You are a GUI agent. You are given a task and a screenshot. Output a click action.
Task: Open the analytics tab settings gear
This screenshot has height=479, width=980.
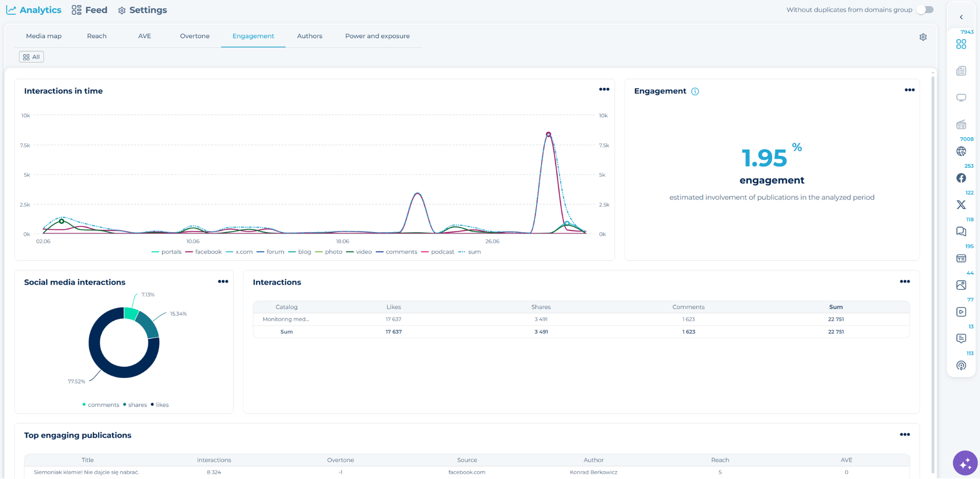923,37
